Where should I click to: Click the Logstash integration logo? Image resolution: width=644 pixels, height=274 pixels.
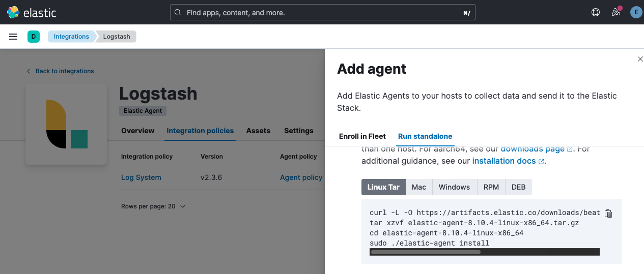pos(66,124)
